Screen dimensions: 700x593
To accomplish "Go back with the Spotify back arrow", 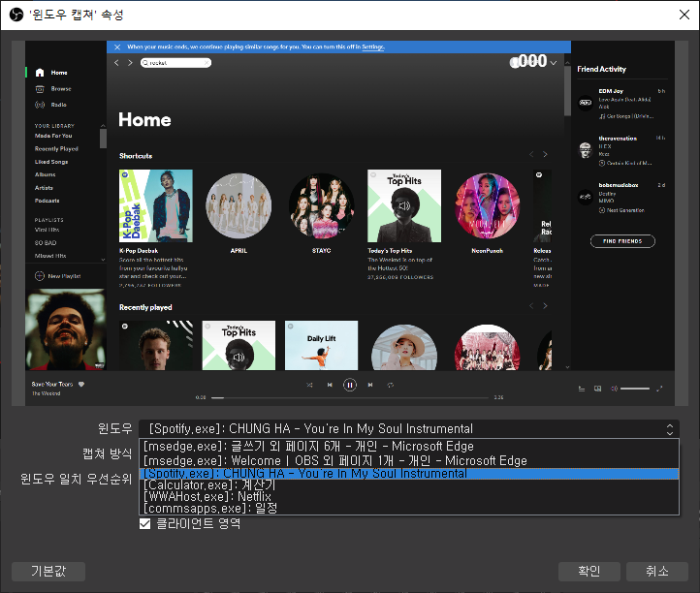I will coord(116,63).
